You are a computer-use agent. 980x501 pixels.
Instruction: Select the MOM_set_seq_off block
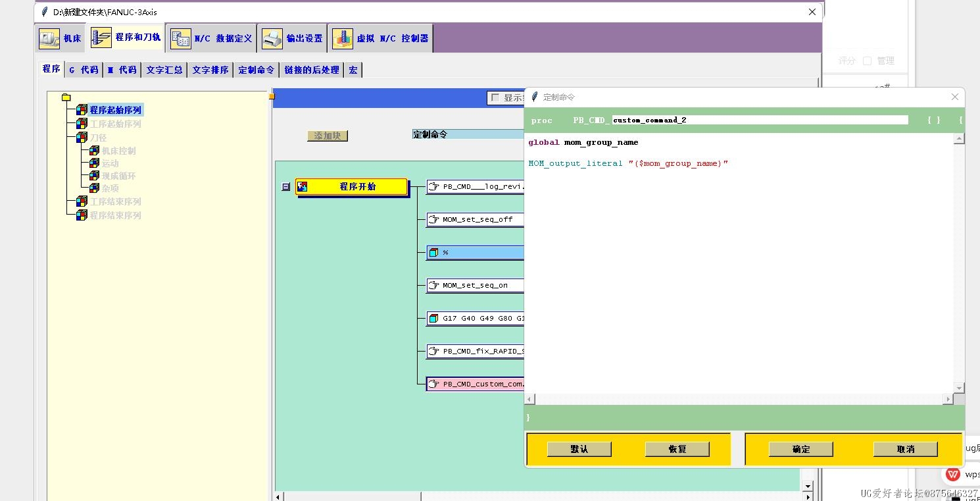[476, 219]
